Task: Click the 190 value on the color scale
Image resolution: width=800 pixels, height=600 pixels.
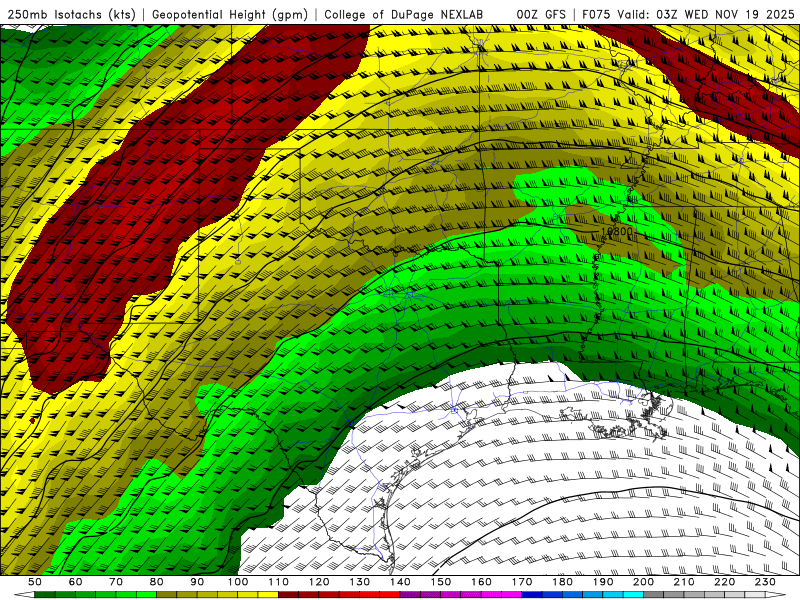Action: [x=603, y=582]
